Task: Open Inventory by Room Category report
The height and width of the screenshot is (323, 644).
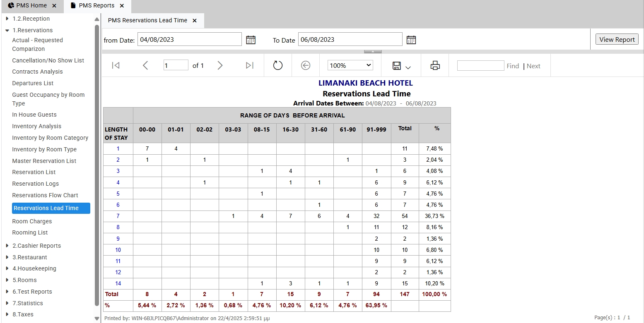Action: (50, 138)
